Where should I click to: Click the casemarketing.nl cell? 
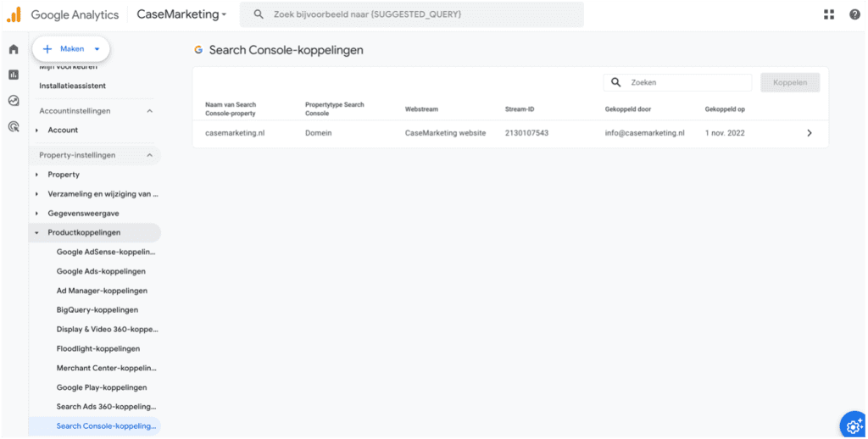(x=235, y=133)
